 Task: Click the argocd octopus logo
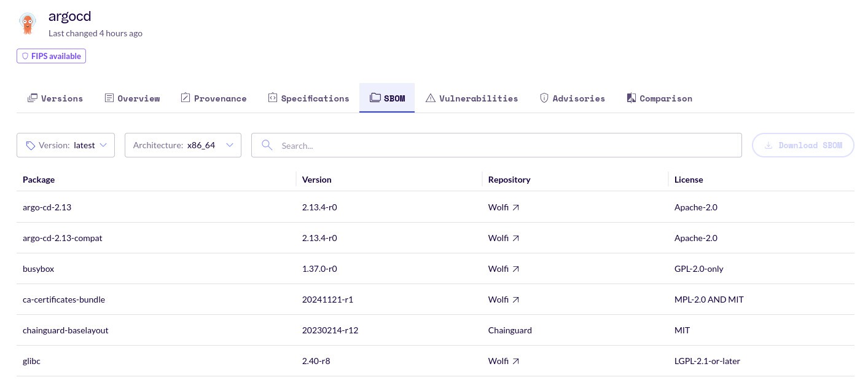[x=28, y=23]
